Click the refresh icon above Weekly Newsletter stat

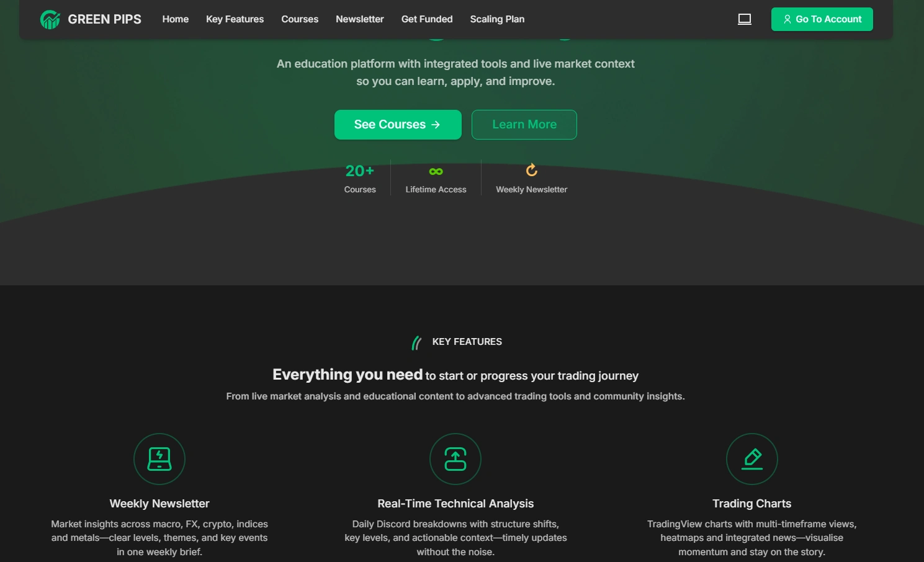click(532, 170)
